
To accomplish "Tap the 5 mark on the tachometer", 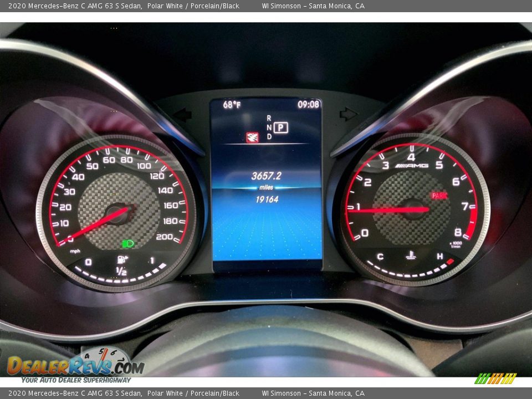I will 439,165.
